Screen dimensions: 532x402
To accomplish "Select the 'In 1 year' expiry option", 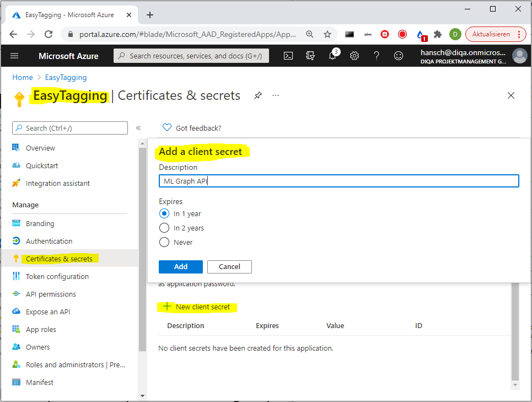I will (x=164, y=213).
